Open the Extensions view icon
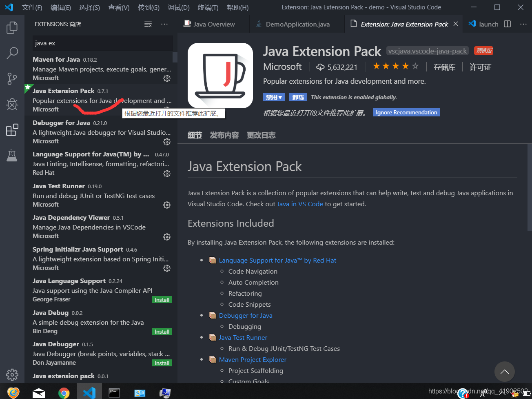This screenshot has height=399, width=532. coord(12,130)
